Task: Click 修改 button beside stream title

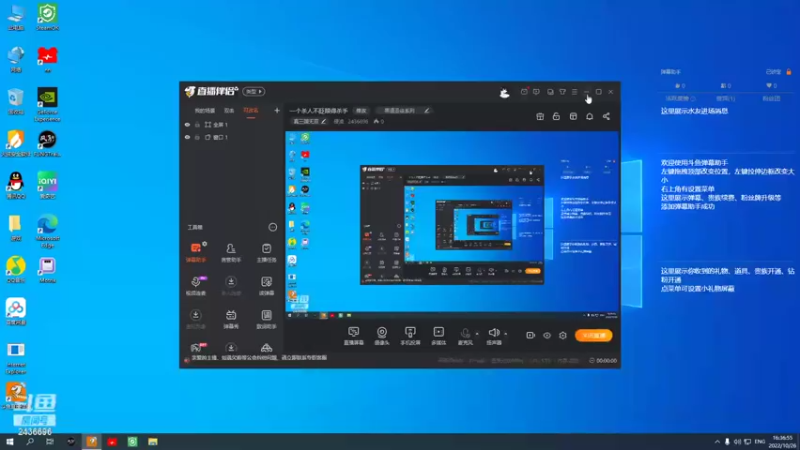Action: (361, 110)
